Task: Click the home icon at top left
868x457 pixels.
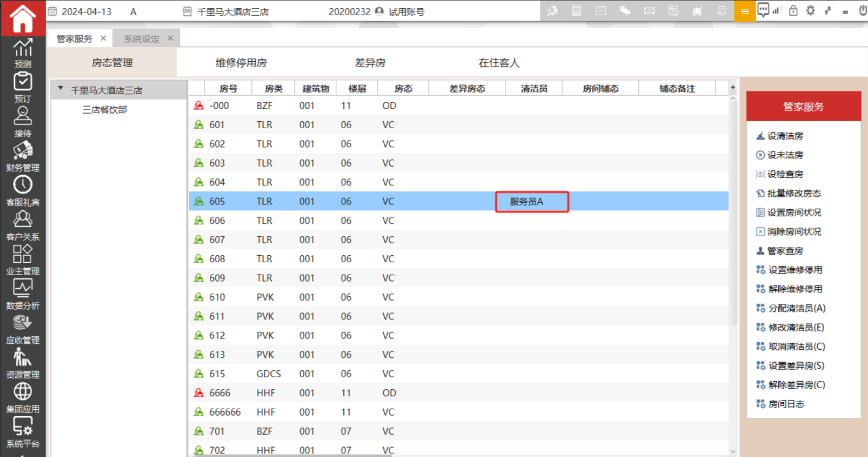Action: [x=23, y=17]
